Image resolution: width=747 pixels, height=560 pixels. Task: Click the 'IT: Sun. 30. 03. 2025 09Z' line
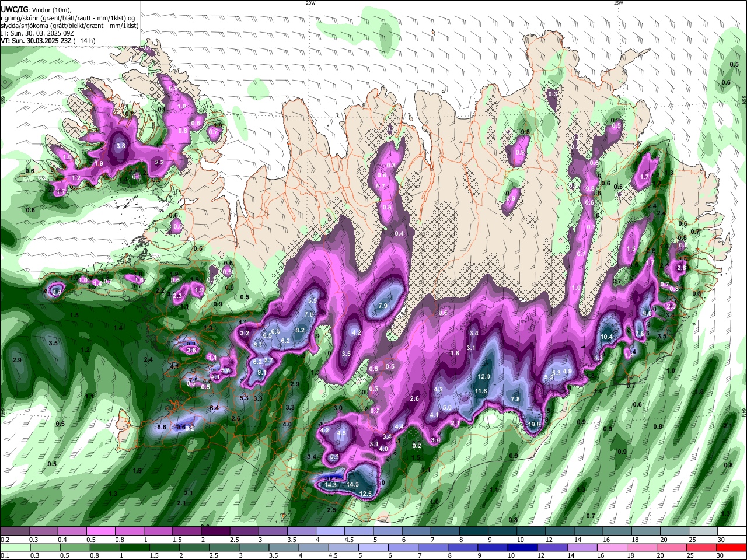pyautogui.click(x=38, y=33)
